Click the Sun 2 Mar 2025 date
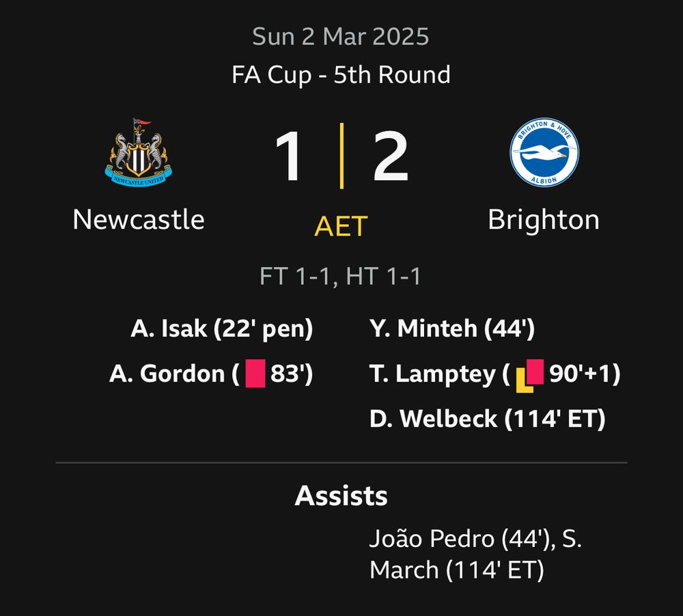 point(341,36)
